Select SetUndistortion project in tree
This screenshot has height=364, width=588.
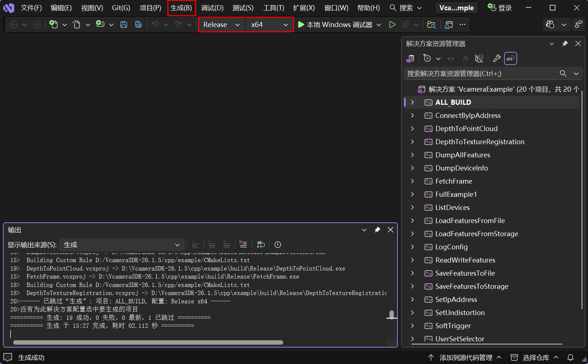[460, 313]
